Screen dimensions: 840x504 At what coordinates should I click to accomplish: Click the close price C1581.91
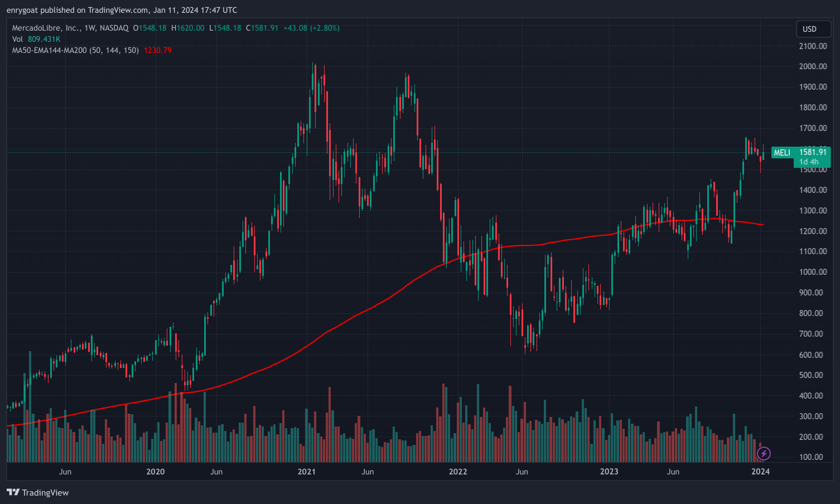[x=262, y=28]
